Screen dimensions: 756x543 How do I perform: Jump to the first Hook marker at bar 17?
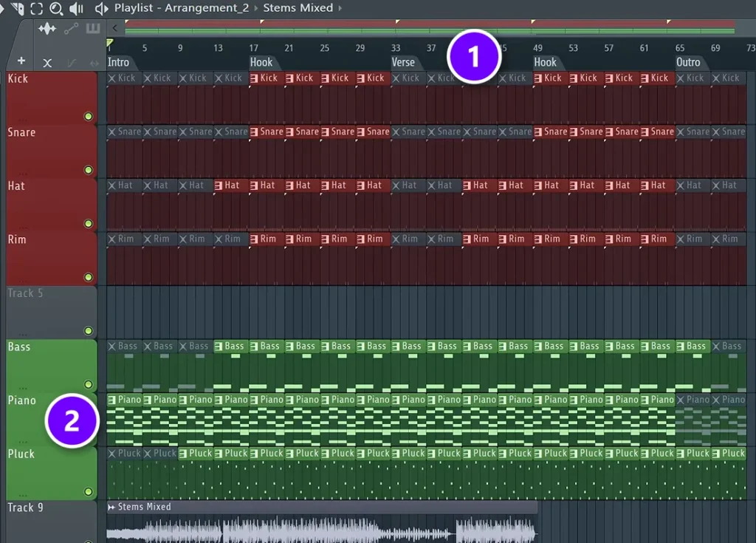(261, 62)
